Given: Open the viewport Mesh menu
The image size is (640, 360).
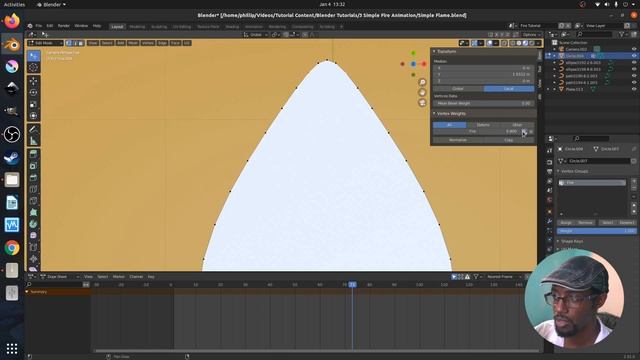Looking at the screenshot, I should (133, 43).
